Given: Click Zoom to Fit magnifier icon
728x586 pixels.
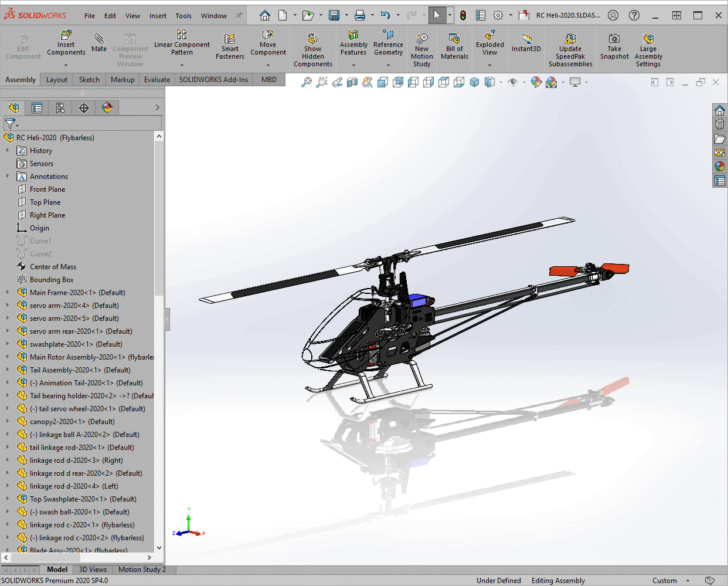Looking at the screenshot, I should (x=307, y=83).
